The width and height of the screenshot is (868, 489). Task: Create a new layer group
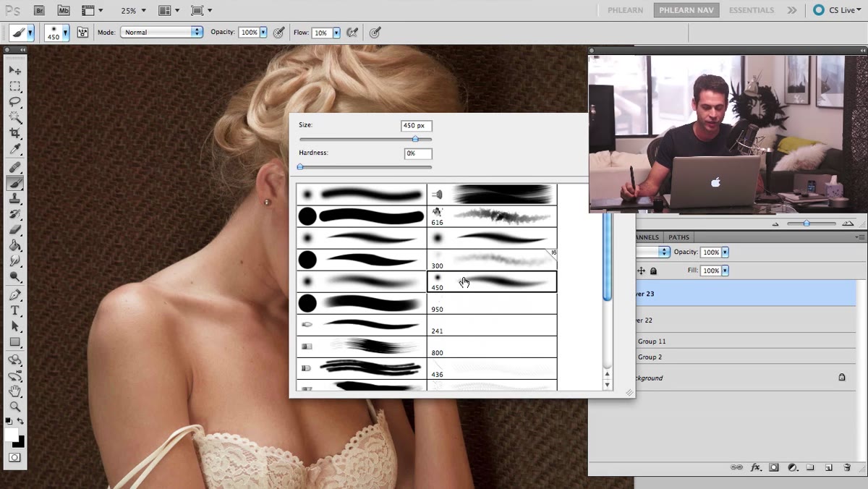click(811, 468)
